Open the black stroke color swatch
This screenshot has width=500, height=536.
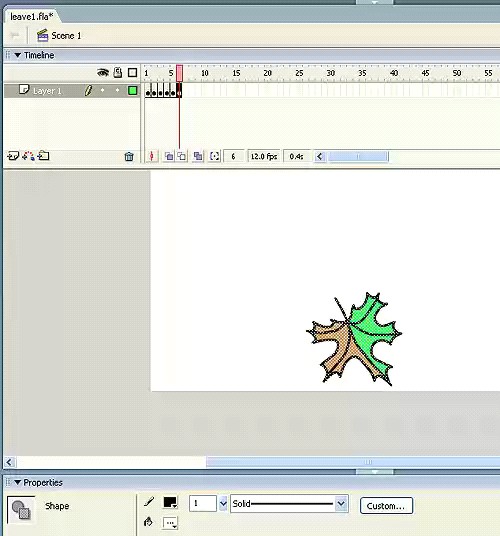pos(170,502)
